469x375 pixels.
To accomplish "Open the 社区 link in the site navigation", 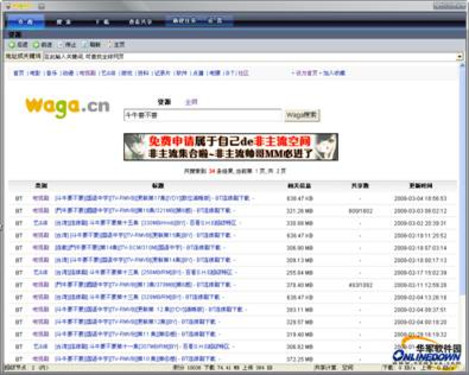I will coord(243,73).
